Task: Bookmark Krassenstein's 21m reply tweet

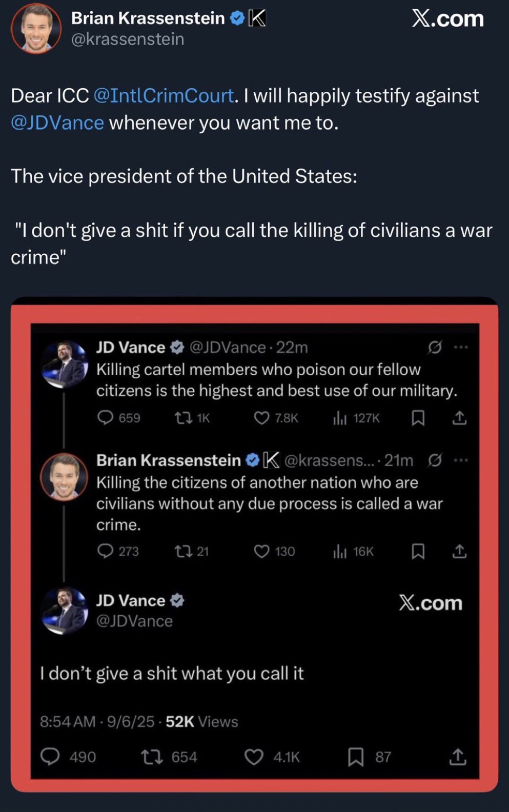Action: point(418,551)
